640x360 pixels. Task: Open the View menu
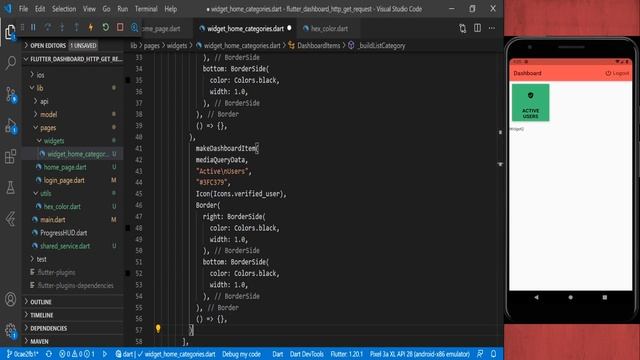89,9
